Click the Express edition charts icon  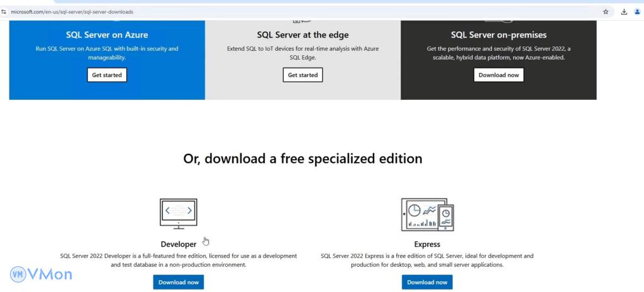pos(427,214)
